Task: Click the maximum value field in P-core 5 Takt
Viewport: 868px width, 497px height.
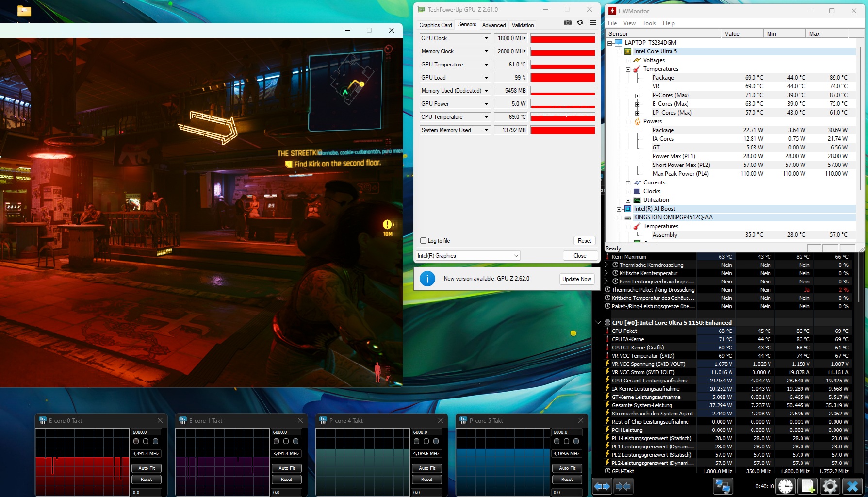Action: pos(567,432)
